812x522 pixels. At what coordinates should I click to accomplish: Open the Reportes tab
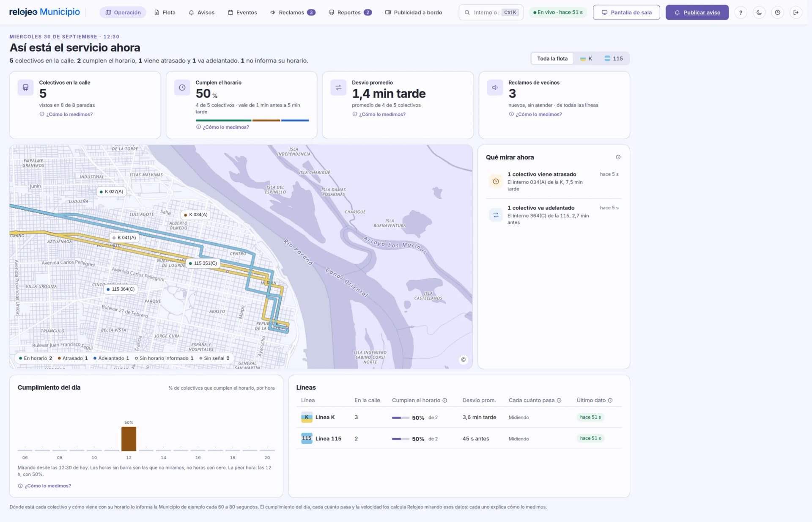[x=350, y=13]
